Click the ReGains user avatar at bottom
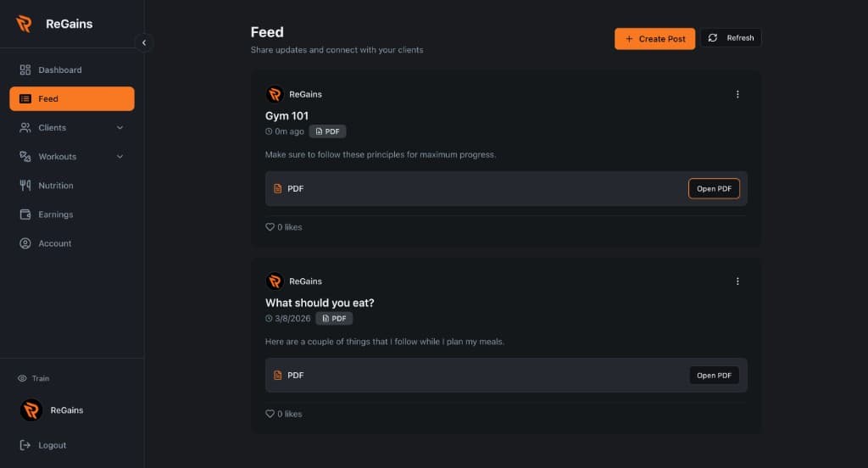Screen dimensions: 868x468 [31, 410]
